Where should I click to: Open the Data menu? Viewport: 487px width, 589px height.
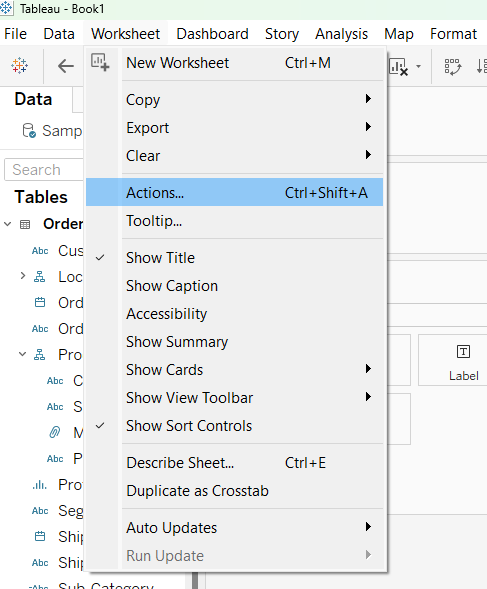[x=59, y=34]
